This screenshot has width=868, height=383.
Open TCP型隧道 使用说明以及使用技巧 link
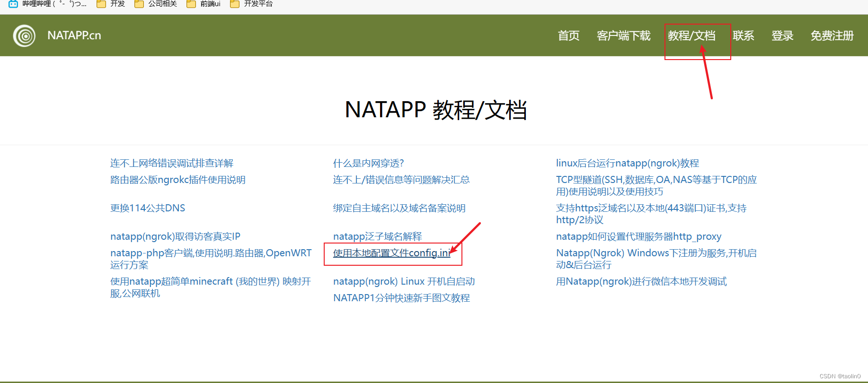point(656,185)
